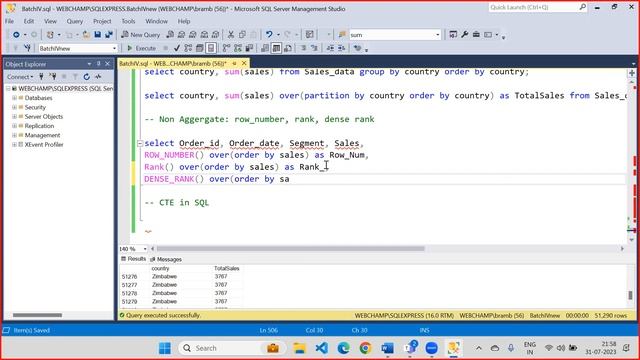
Task: Click Display Estimated Execution Plan icon
Action: click(188, 48)
